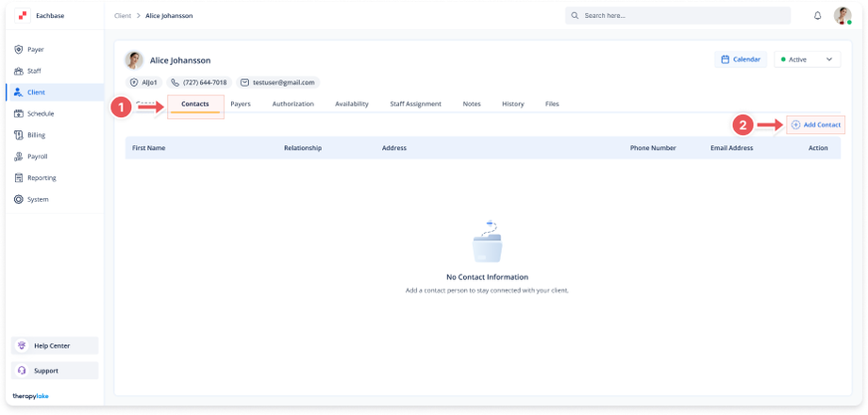Switch to the Contacts tab
Viewport: 868px width, 415px height.
click(195, 104)
